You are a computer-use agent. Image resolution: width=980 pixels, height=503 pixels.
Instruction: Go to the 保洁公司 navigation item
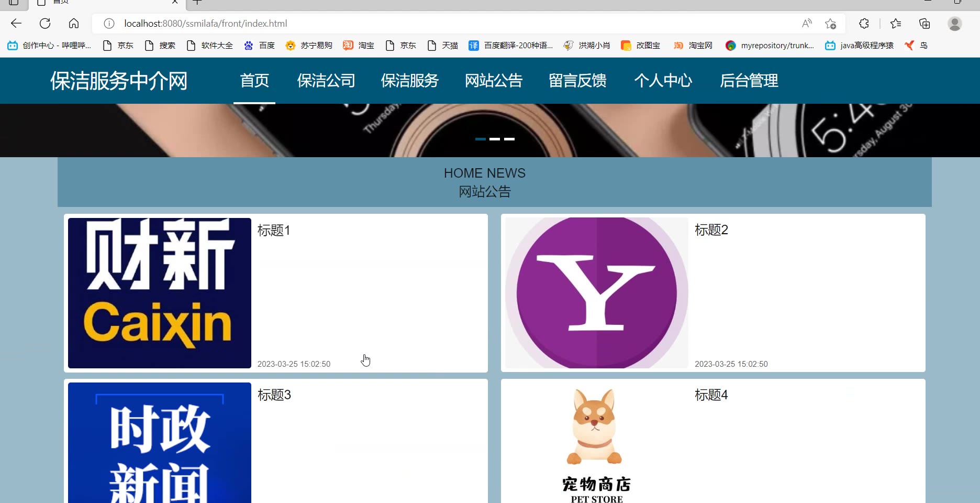click(326, 81)
